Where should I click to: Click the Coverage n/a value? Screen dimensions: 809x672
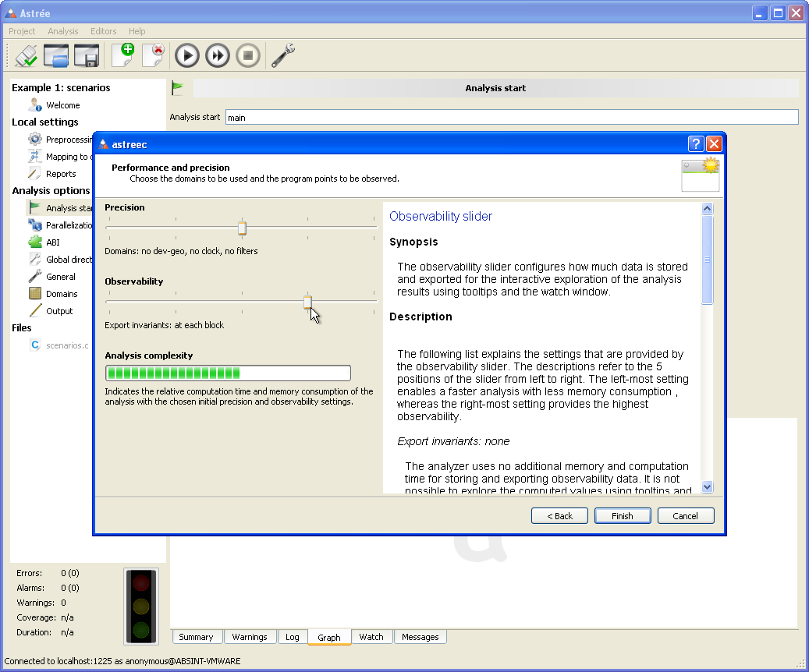coord(67,617)
